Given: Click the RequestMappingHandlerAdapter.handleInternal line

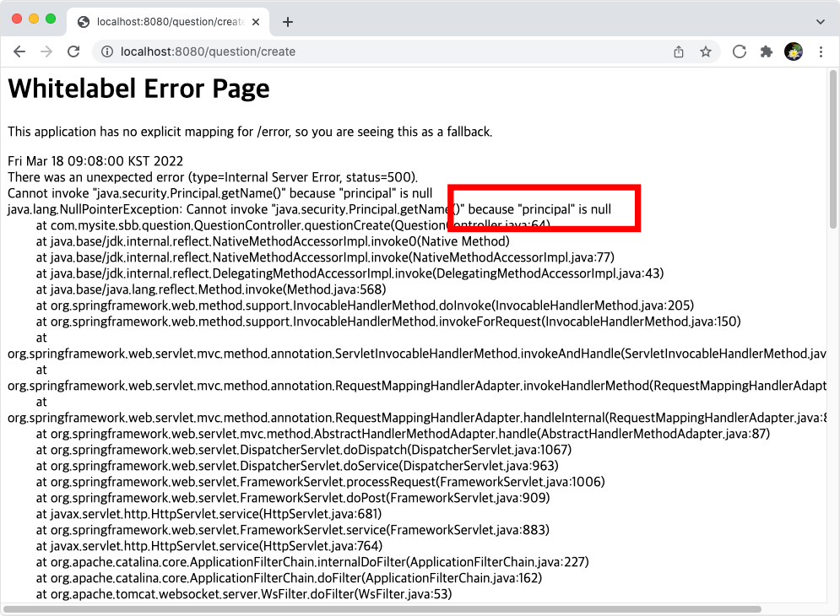Looking at the screenshot, I should tap(417, 419).
